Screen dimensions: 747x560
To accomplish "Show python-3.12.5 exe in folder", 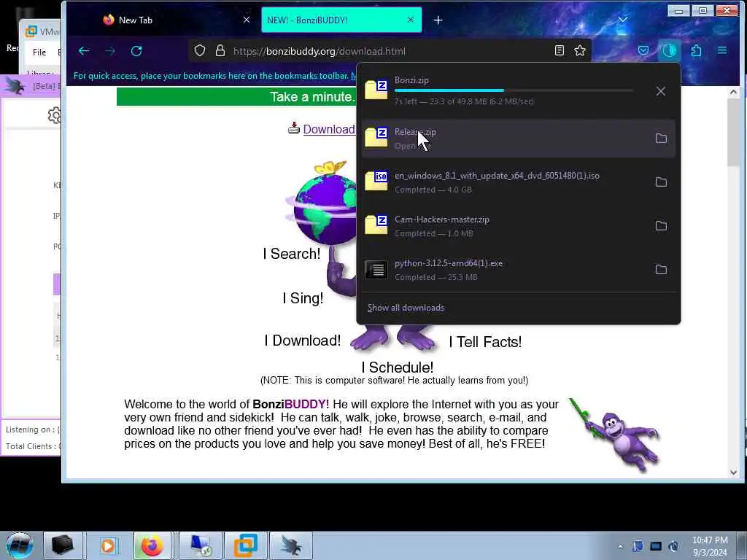I will click(x=661, y=270).
